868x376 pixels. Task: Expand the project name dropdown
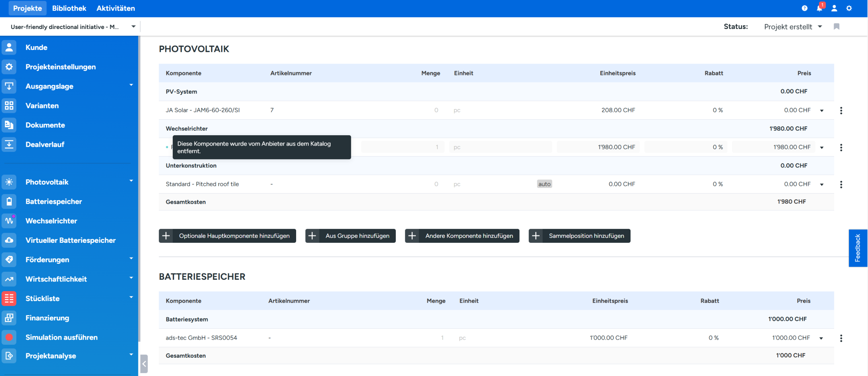tap(133, 27)
